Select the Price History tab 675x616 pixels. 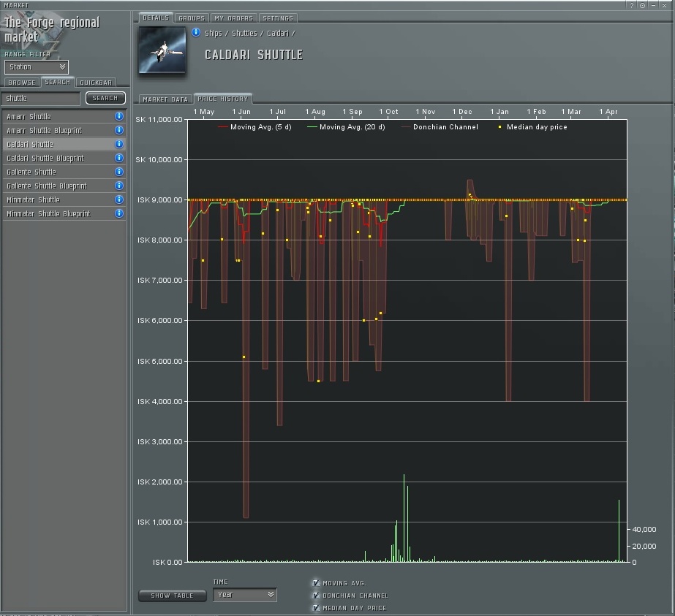coord(223,99)
